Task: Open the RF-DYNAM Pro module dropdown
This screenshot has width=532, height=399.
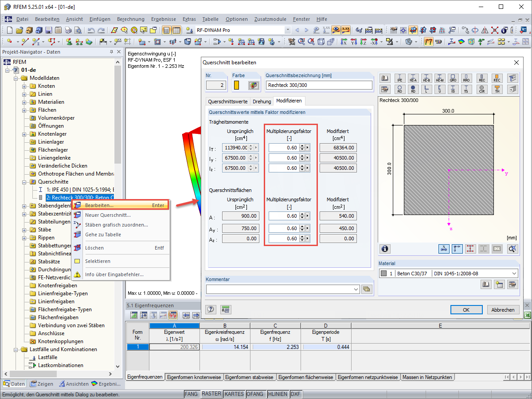Action: pos(288,30)
